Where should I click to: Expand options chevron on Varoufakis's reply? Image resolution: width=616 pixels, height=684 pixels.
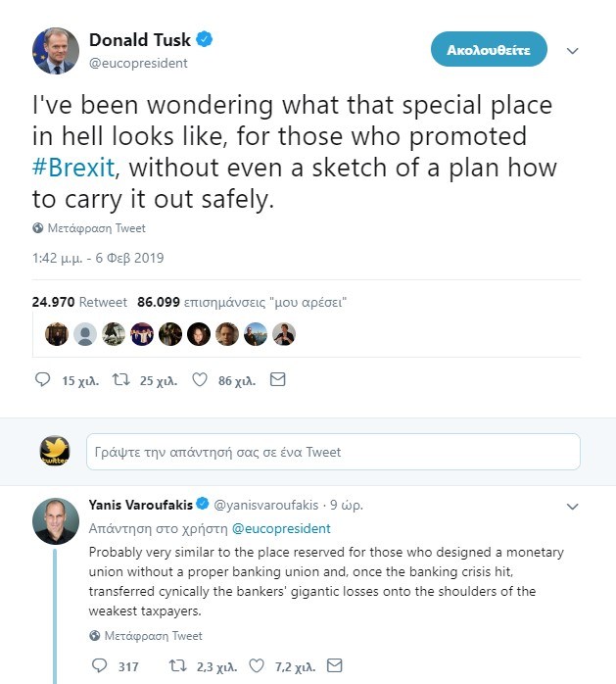click(x=574, y=507)
